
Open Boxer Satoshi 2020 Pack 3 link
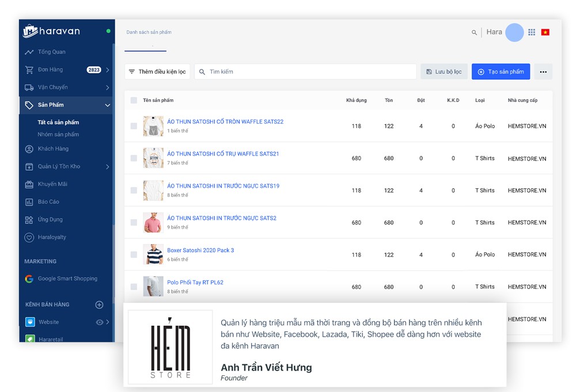point(200,250)
